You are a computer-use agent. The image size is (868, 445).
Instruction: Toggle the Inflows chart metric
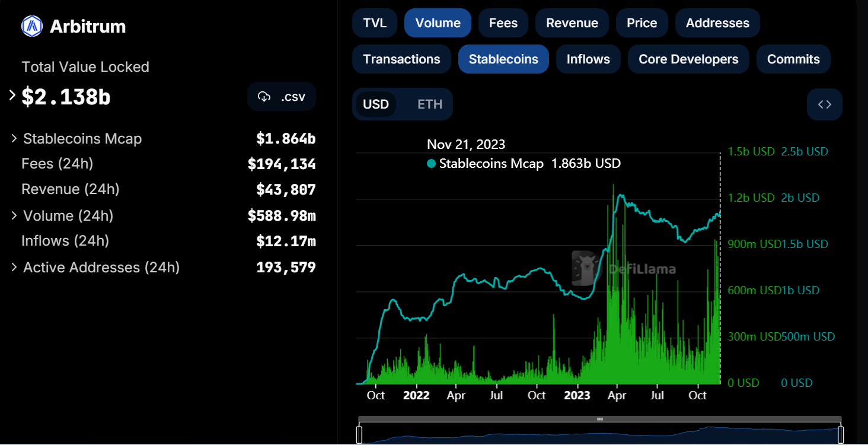pyautogui.click(x=588, y=59)
